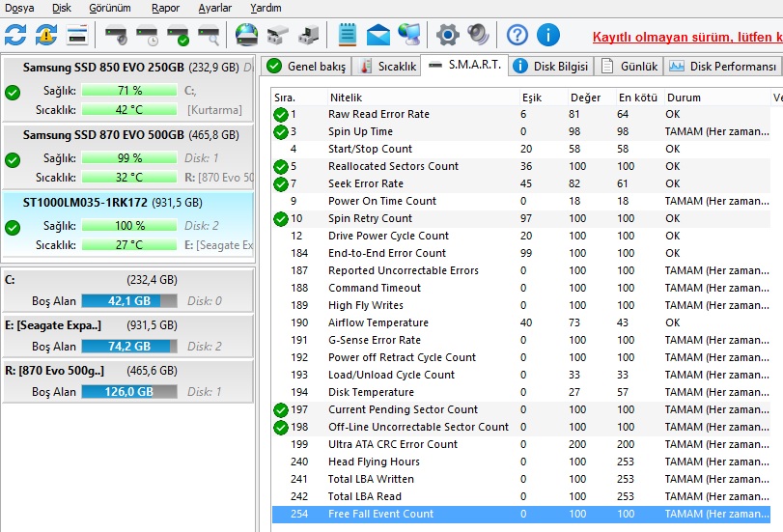Screen dimensions: 783x532
Task: Switch to the Genel bakış tab
Action: (305, 67)
